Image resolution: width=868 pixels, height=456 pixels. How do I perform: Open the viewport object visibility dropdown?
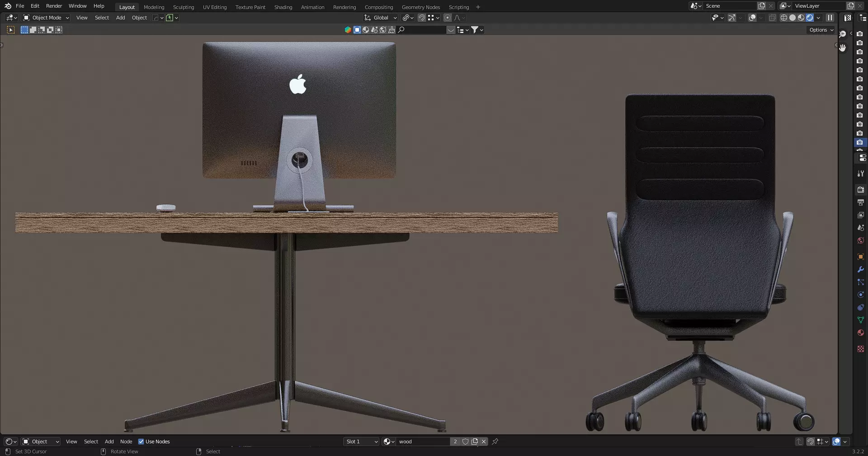click(717, 18)
